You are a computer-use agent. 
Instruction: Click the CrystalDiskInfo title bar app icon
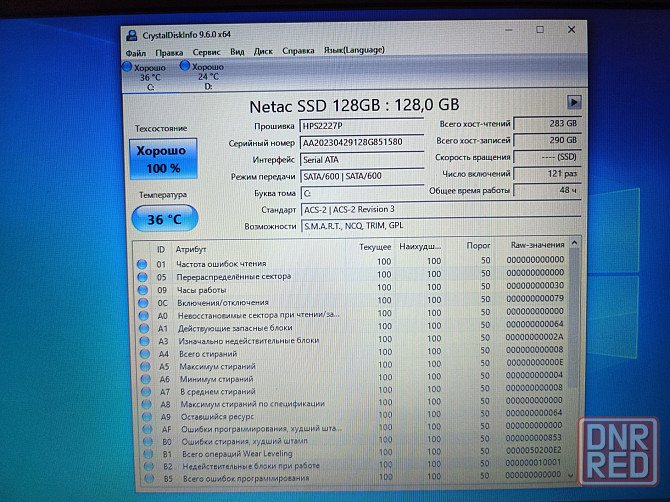point(132,35)
